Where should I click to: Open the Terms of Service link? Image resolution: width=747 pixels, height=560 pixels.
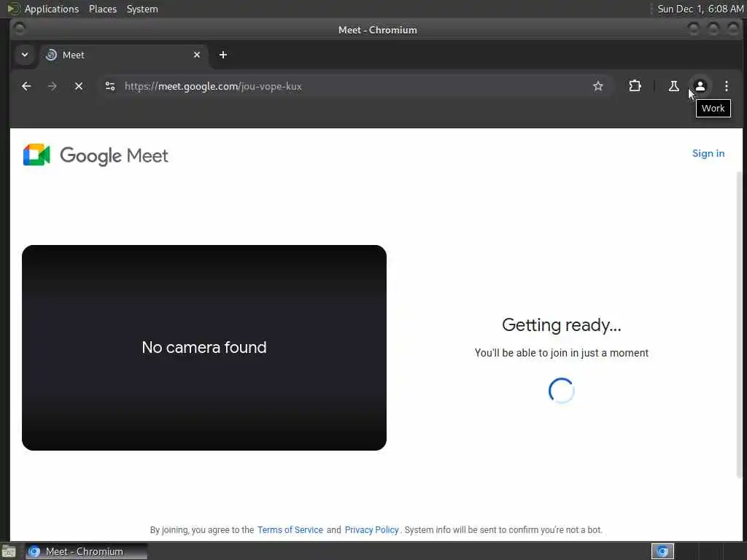point(290,530)
